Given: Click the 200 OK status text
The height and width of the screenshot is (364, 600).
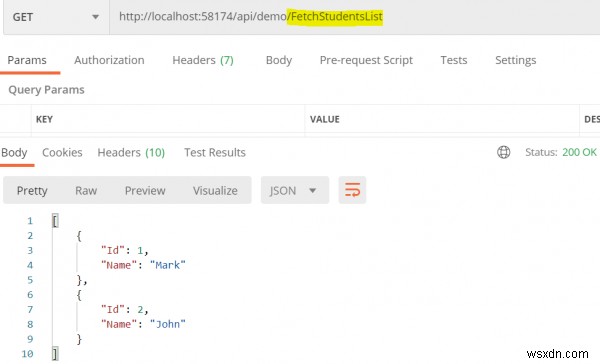Looking at the screenshot, I should click(579, 152).
